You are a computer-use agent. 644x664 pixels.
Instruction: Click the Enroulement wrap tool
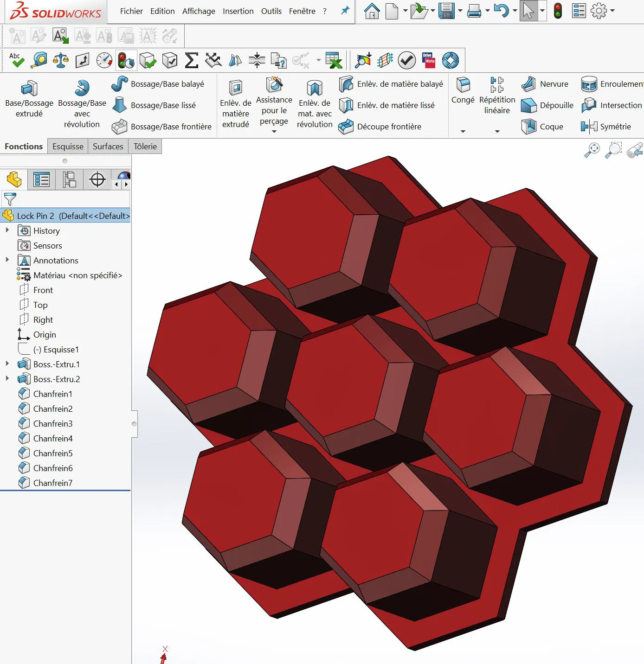612,84
